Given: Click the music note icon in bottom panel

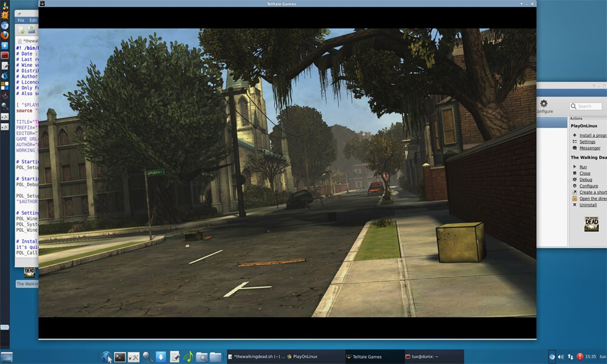Looking at the screenshot, I should pos(188,357).
